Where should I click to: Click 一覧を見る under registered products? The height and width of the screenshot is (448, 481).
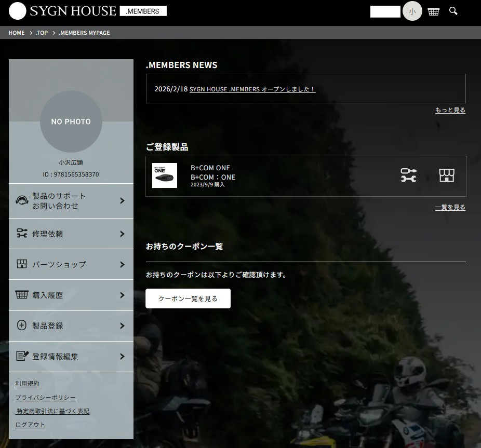[450, 207]
